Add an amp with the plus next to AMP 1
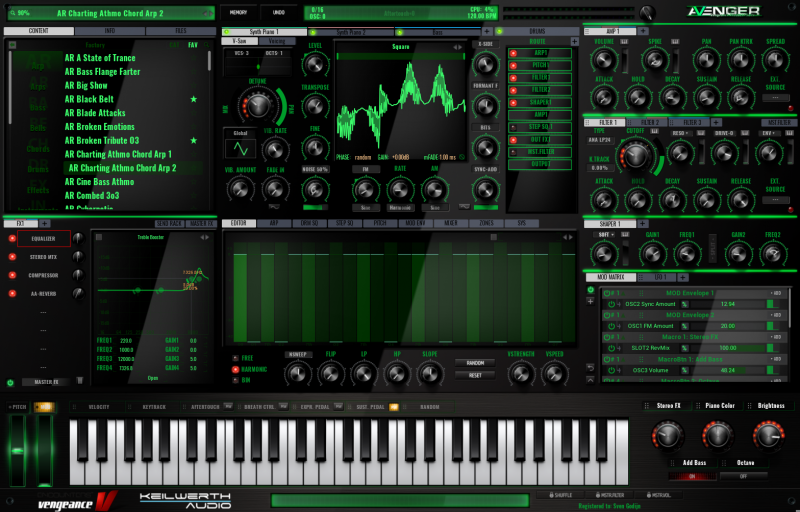The height and width of the screenshot is (512, 800). point(643,31)
